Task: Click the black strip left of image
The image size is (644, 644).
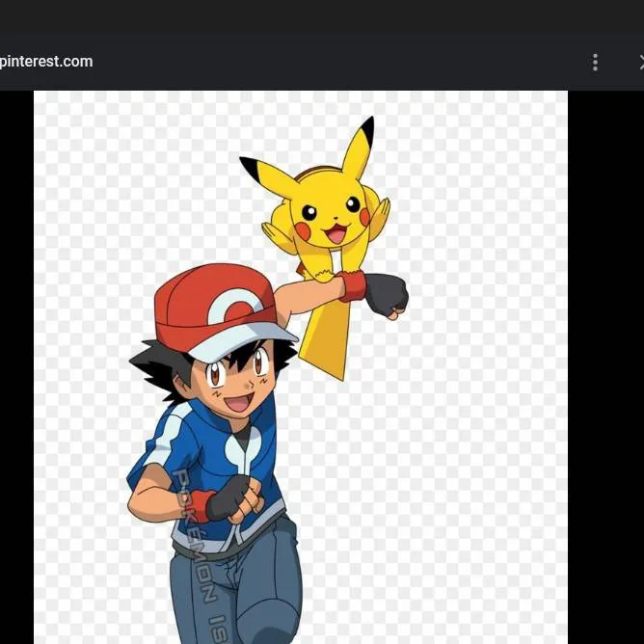Action: pos(16,366)
